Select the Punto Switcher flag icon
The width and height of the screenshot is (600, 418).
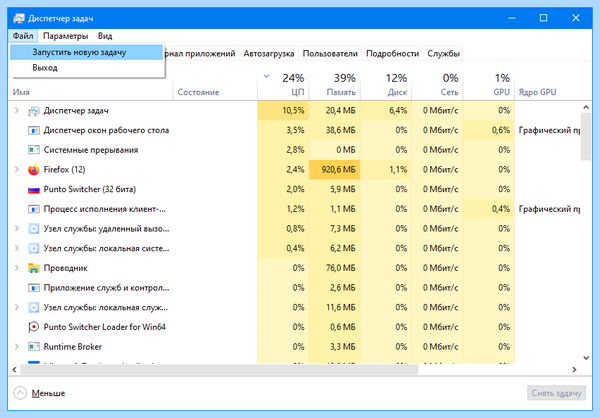[x=34, y=189]
